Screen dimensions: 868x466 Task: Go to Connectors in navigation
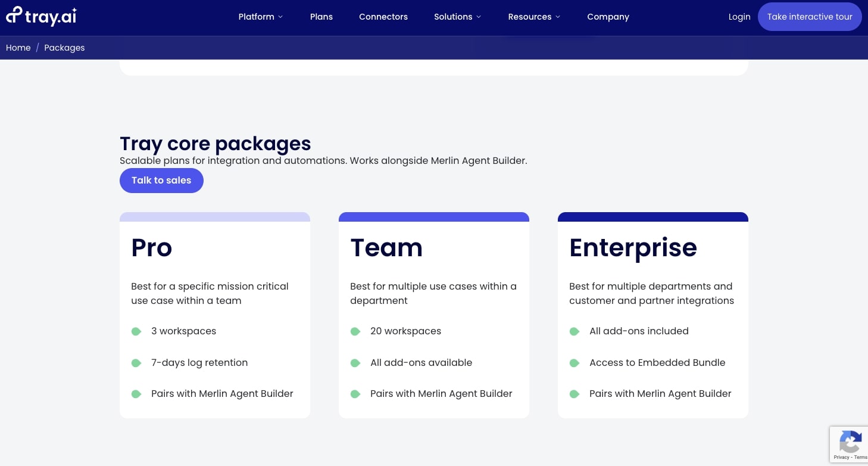(x=383, y=17)
